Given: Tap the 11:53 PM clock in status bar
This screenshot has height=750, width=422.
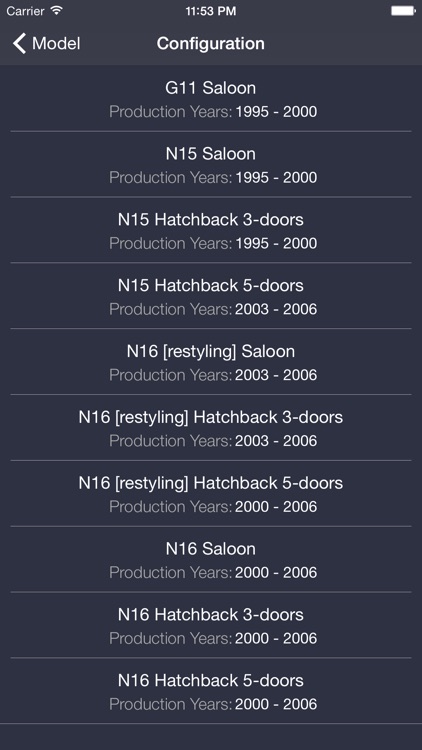Looking at the screenshot, I should [x=211, y=11].
